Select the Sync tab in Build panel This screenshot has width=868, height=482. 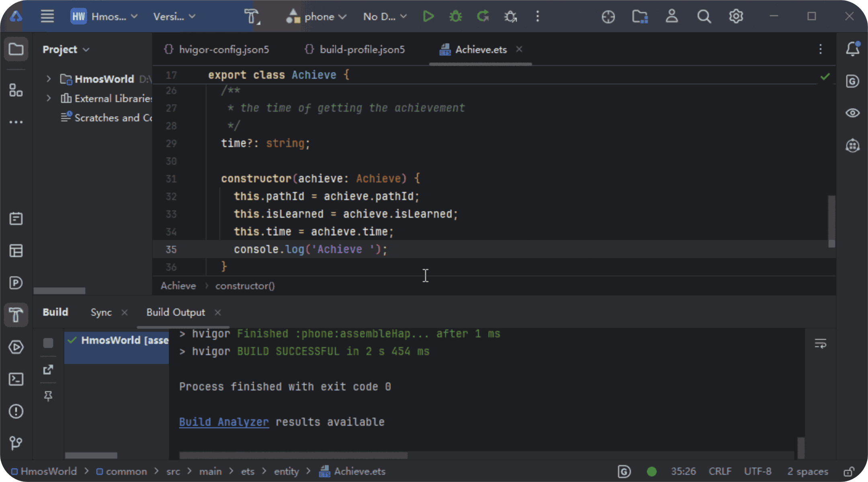coord(101,312)
